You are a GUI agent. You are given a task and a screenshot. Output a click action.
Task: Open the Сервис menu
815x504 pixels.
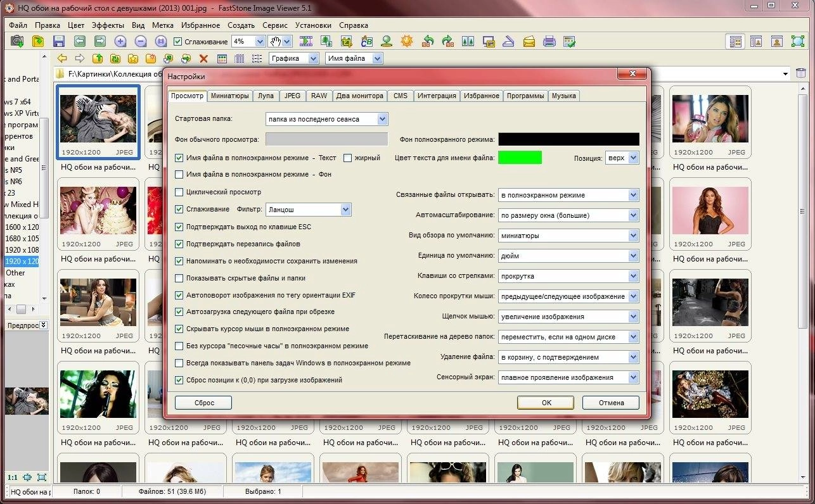[275, 25]
